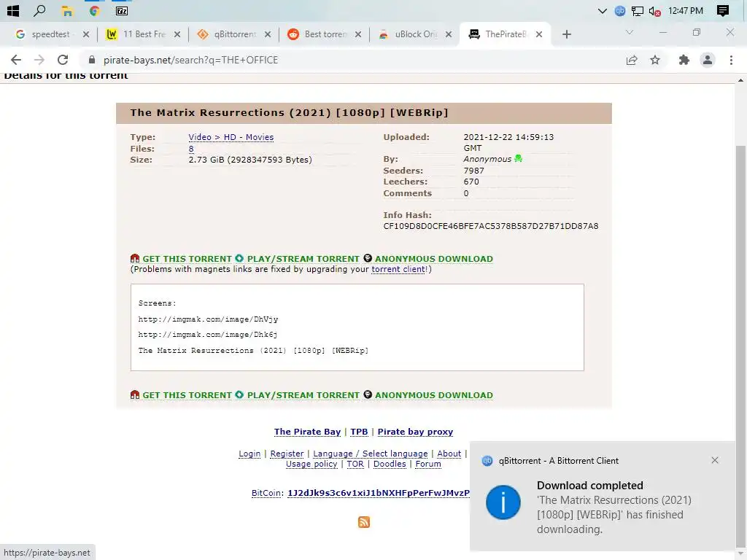Open the torrent client upgrade link
The width and height of the screenshot is (747, 560).
pyautogui.click(x=398, y=269)
